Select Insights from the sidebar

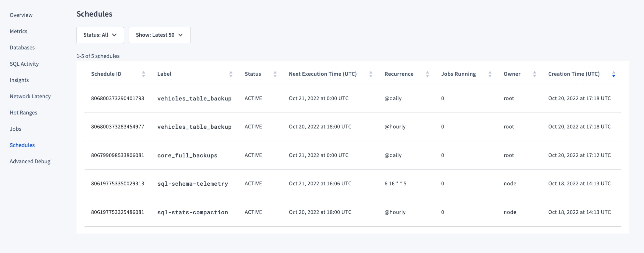point(19,80)
